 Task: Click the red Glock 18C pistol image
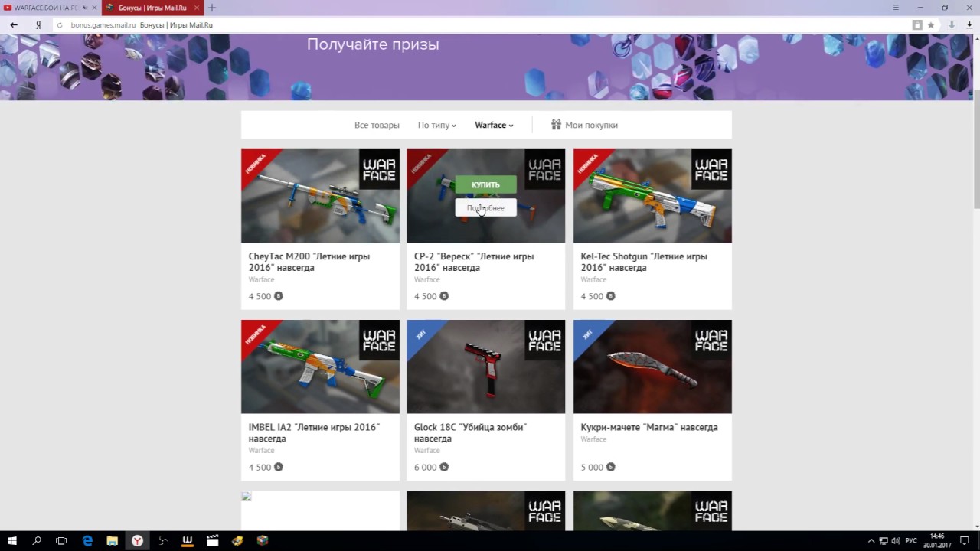pyautogui.click(x=485, y=367)
